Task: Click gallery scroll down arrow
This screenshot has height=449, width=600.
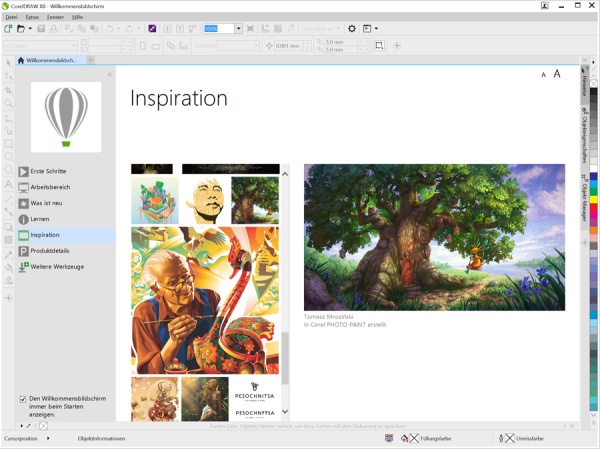Action: tap(285, 411)
